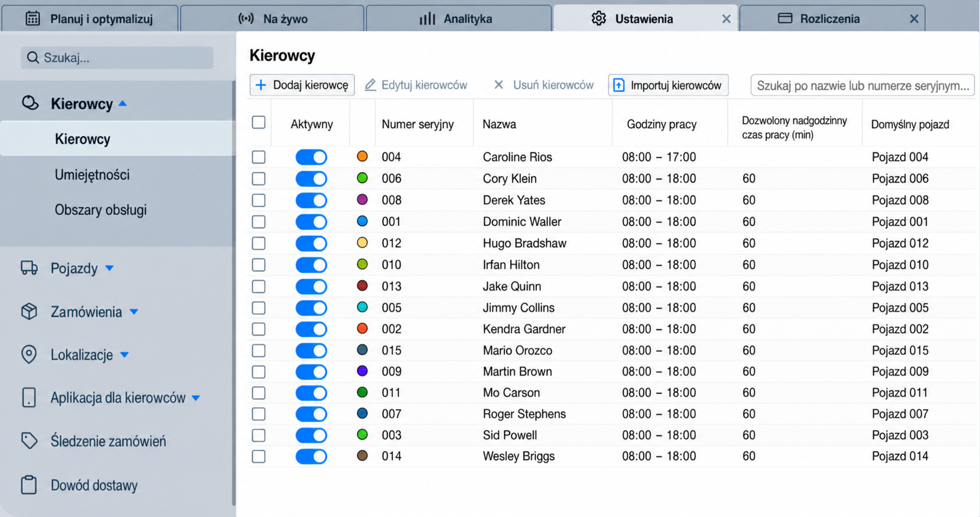Click the clipboard icon for Dowód dostawy
Viewport: 980px width, 517px height.
[29, 485]
